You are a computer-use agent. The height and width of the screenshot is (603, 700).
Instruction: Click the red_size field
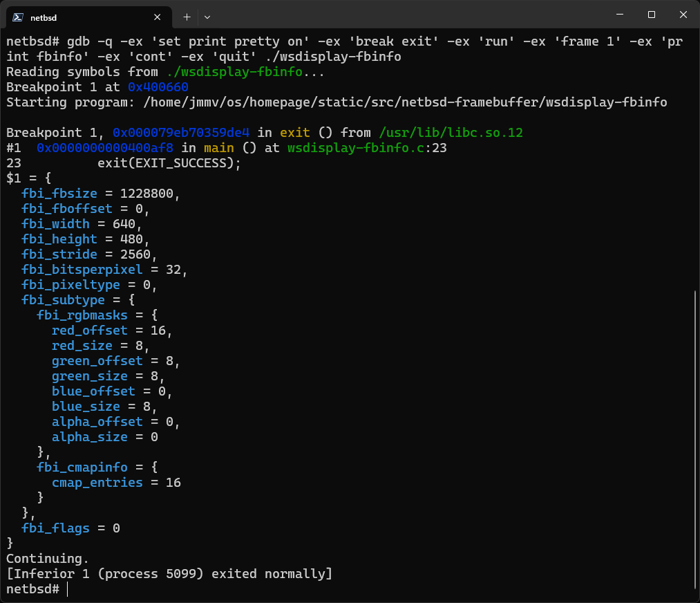[x=82, y=345]
